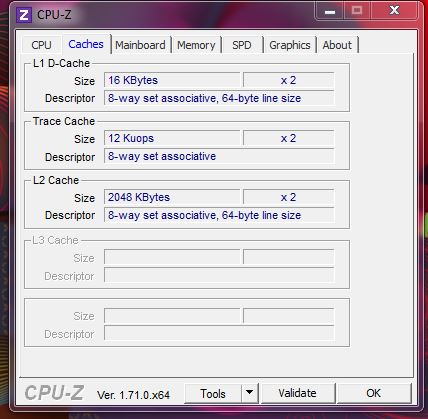428x419 pixels.
Task: Open the Graphics tab
Action: coord(290,45)
